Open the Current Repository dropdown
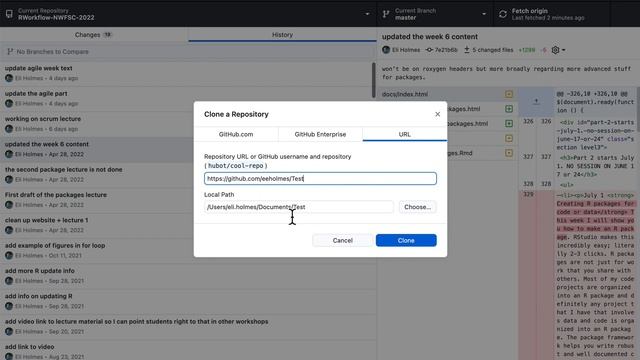640x360 pixels. click(188, 14)
